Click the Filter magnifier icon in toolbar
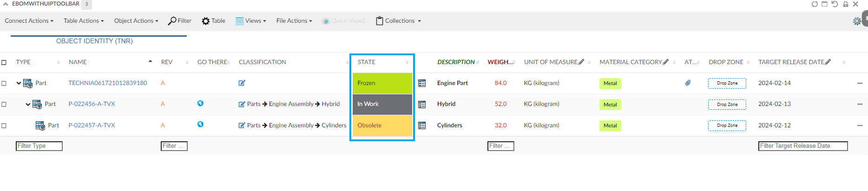Image resolution: width=868 pixels, height=191 pixels. tap(172, 21)
